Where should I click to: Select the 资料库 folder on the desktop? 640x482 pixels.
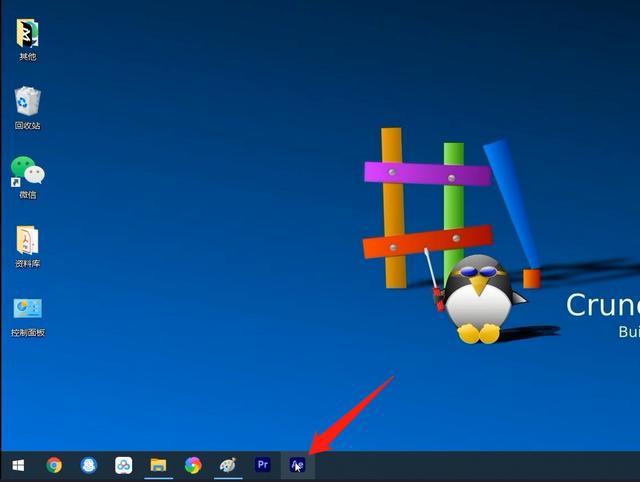click(x=27, y=247)
